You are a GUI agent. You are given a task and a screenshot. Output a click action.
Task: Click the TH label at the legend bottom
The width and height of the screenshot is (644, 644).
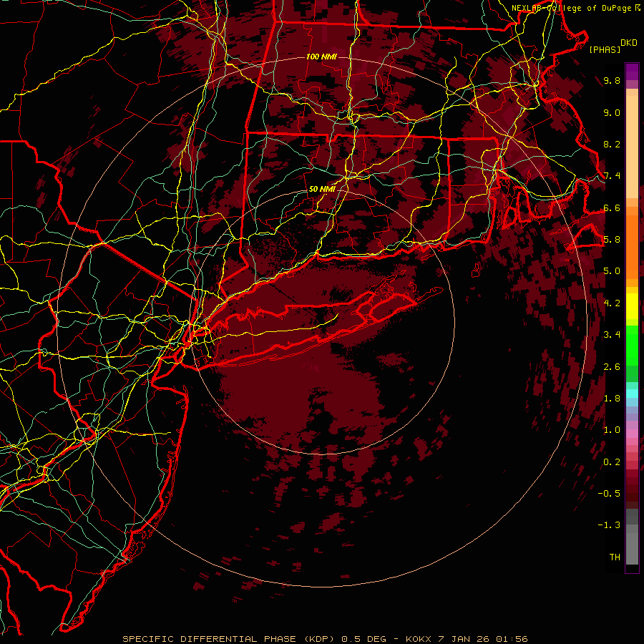pos(615,557)
